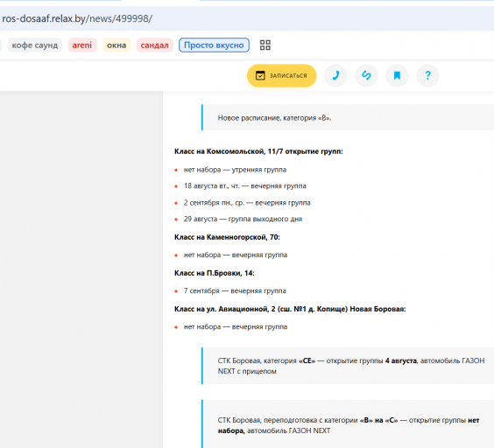
Task: Click the question mark help icon
Action: point(427,75)
